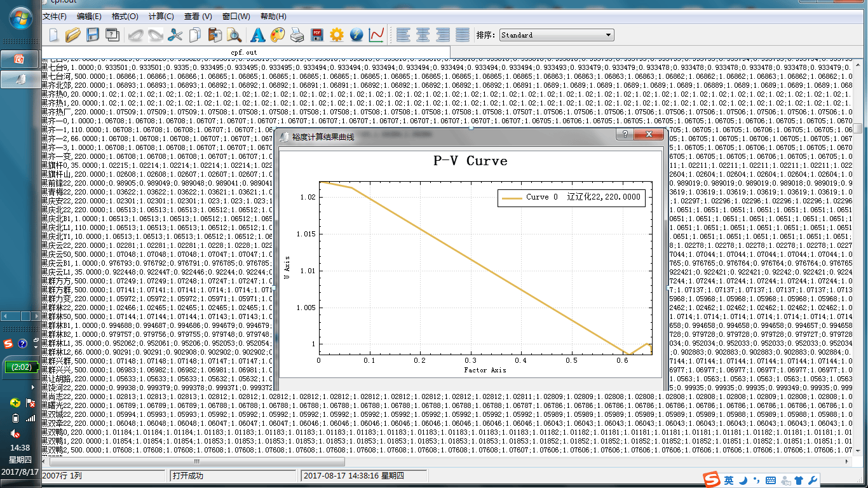868x488 pixels.
Task: Open the 排序 Standard dropdown
Action: pyautogui.click(x=557, y=35)
